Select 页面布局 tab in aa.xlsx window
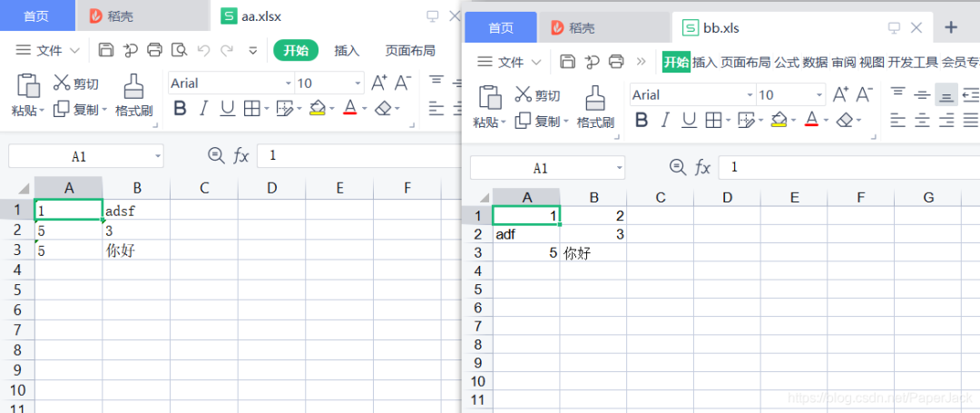980x413 pixels. pos(409,51)
